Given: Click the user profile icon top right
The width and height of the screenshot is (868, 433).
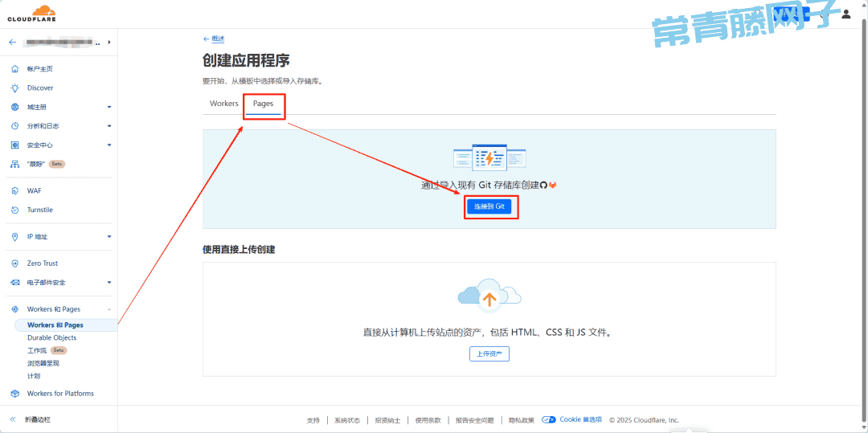Looking at the screenshot, I should 845,14.
